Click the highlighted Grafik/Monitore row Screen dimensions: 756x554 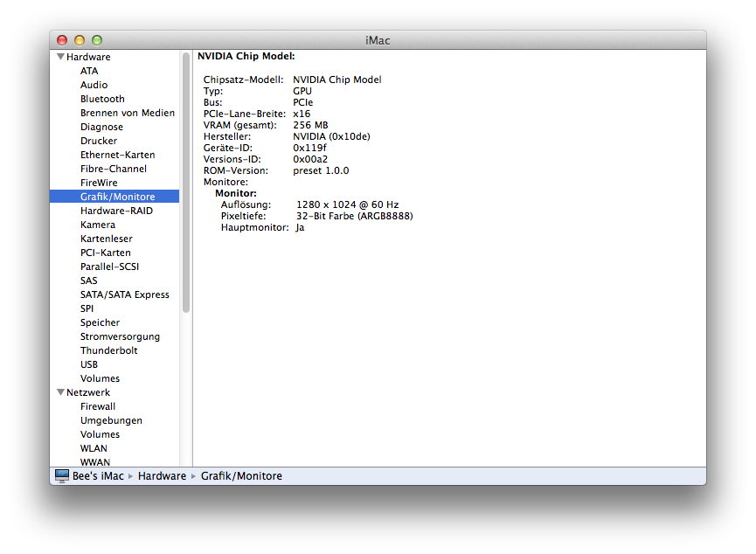pyautogui.click(x=114, y=197)
